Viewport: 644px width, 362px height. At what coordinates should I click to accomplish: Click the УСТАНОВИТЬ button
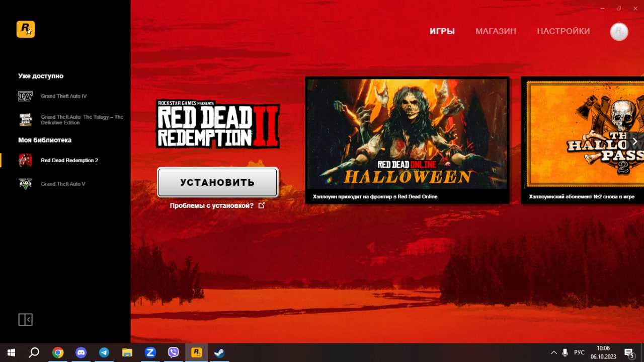[217, 182]
